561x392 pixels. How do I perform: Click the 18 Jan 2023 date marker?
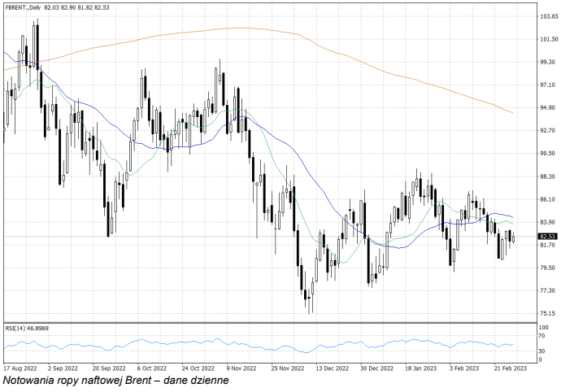pos(420,368)
